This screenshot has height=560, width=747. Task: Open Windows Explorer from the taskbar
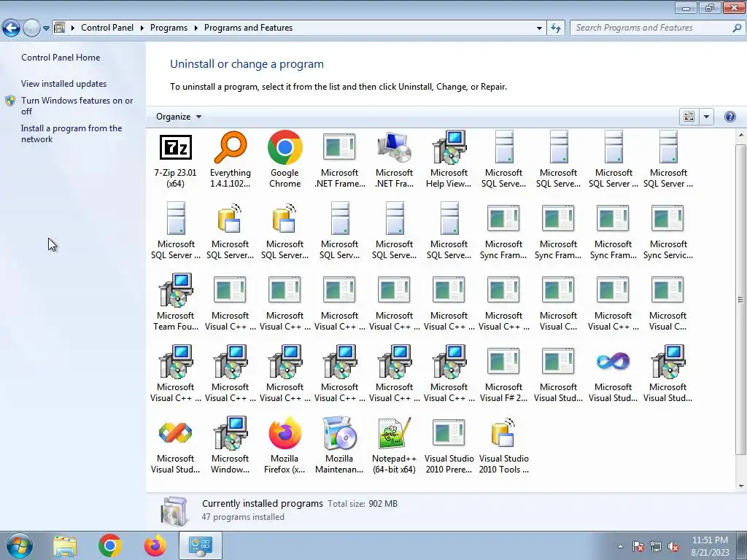click(x=64, y=545)
